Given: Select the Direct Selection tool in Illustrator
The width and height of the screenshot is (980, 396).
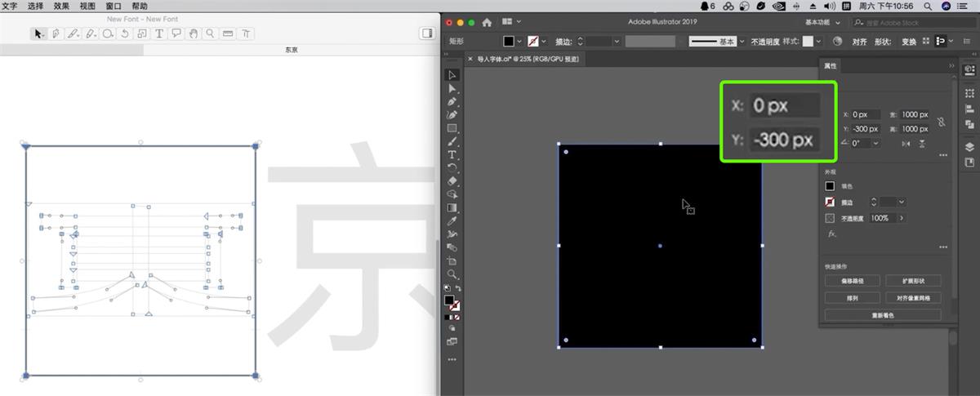Looking at the screenshot, I should click(x=452, y=88).
